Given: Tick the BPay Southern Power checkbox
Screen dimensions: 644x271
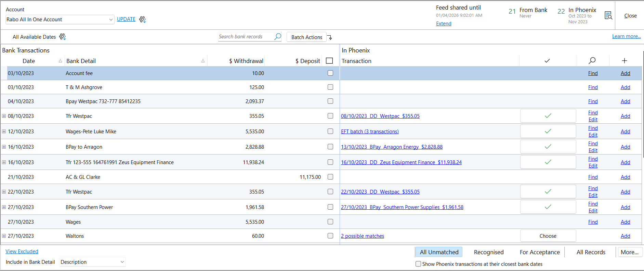Looking at the screenshot, I should click(x=330, y=207).
